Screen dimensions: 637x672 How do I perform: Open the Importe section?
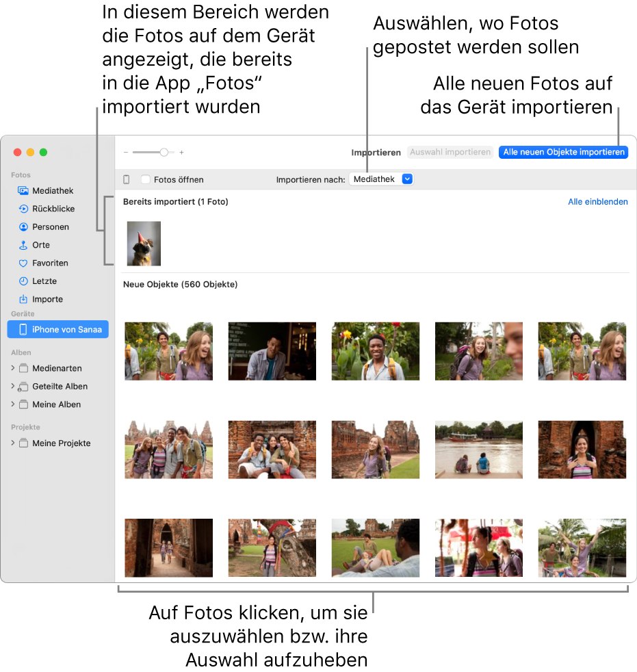(41, 299)
